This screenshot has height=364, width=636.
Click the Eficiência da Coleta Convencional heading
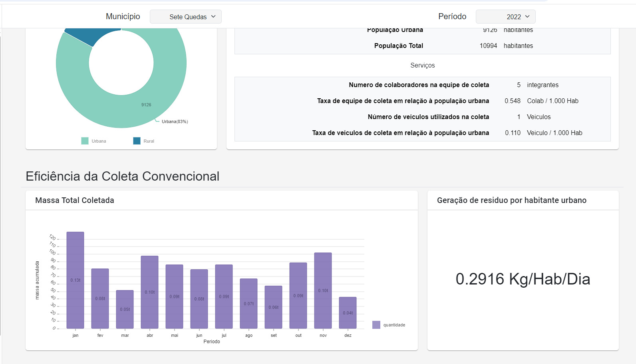[122, 176]
